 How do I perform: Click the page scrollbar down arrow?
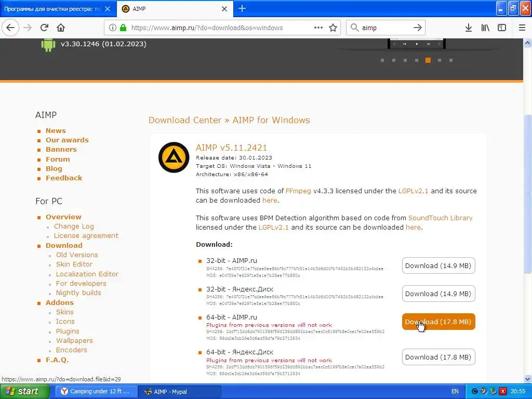(528, 379)
